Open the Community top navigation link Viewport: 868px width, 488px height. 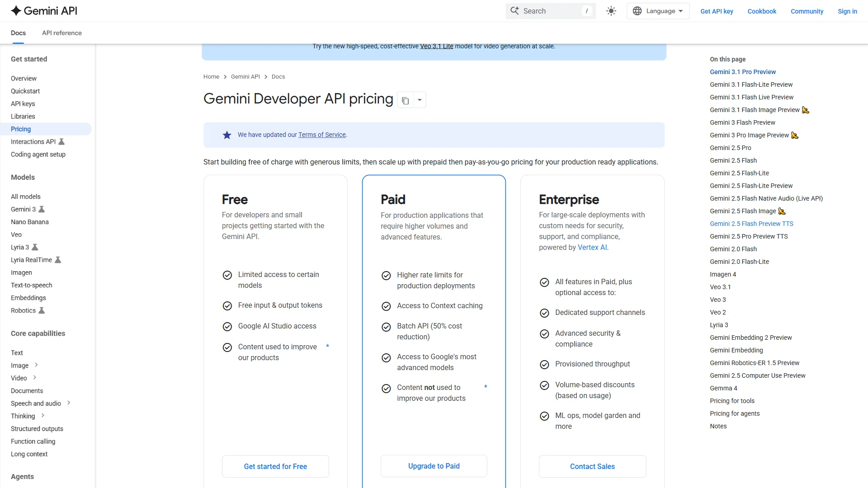point(807,11)
